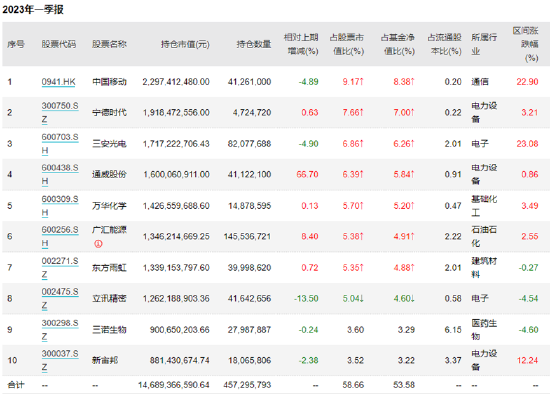Open the 300298.SZ stock code link
This screenshot has width=550, height=394.
[60, 329]
